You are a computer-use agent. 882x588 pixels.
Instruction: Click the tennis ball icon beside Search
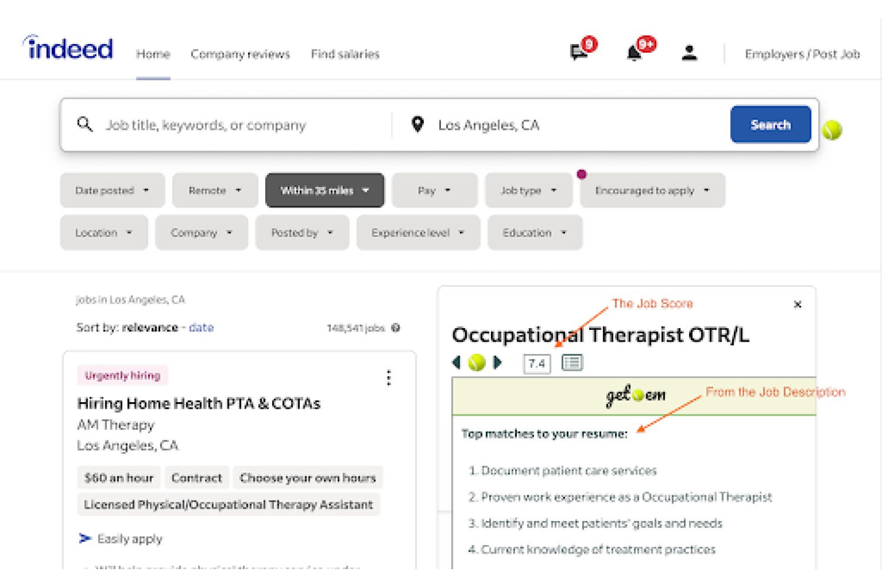point(832,129)
